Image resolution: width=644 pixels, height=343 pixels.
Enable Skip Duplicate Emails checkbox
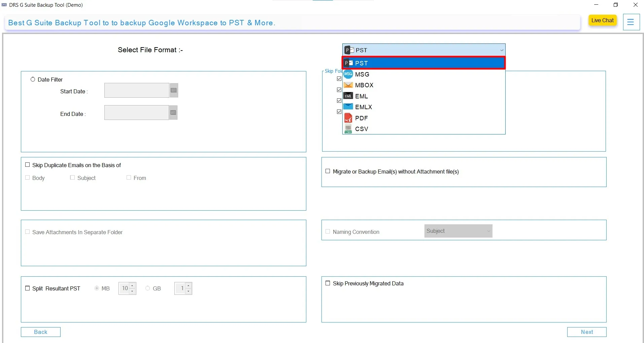coord(28,165)
